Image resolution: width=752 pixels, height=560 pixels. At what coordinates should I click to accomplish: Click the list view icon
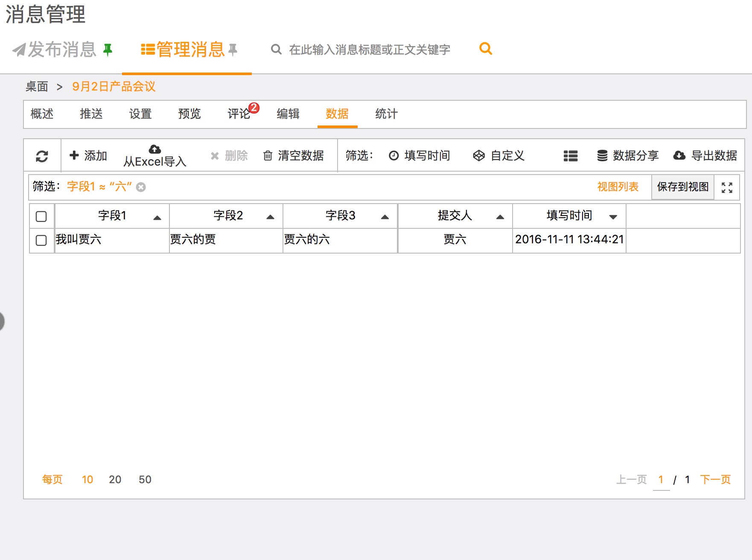[x=571, y=156]
